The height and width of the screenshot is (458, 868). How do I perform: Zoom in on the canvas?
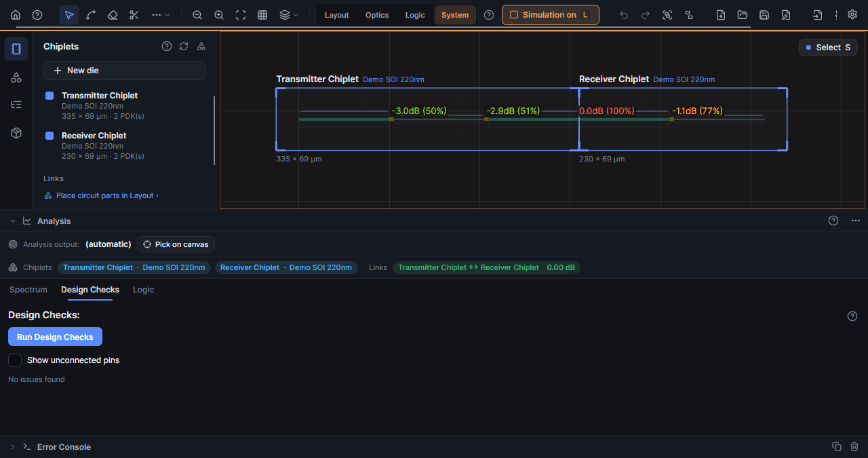click(x=219, y=15)
